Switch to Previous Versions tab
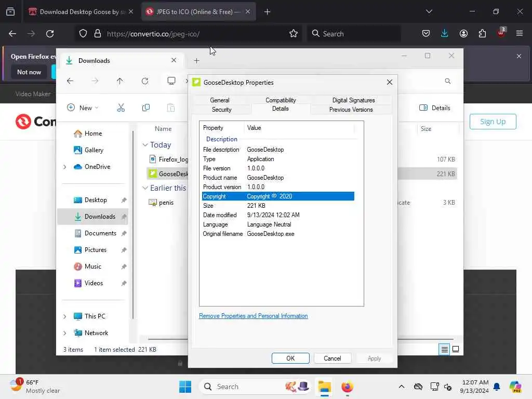 (351, 110)
